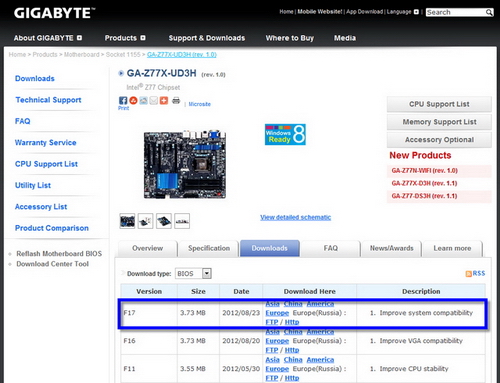The width and height of the screenshot is (500, 383).
Task: Switch to the Specification tab
Action: (x=209, y=248)
